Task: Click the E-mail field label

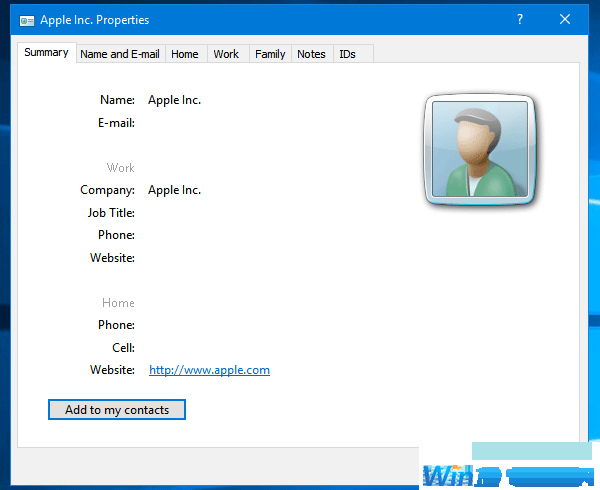Action: coord(116,123)
